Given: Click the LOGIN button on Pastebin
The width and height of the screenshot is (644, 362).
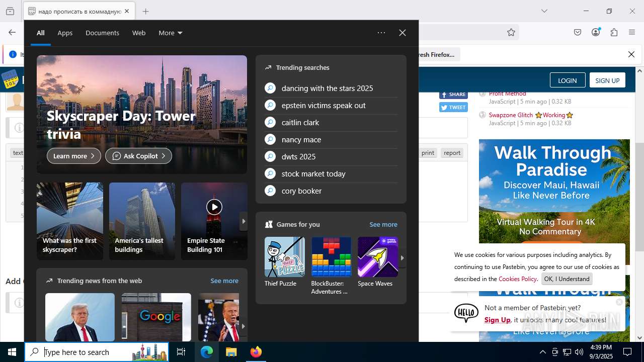Looking at the screenshot, I should click(x=568, y=80).
